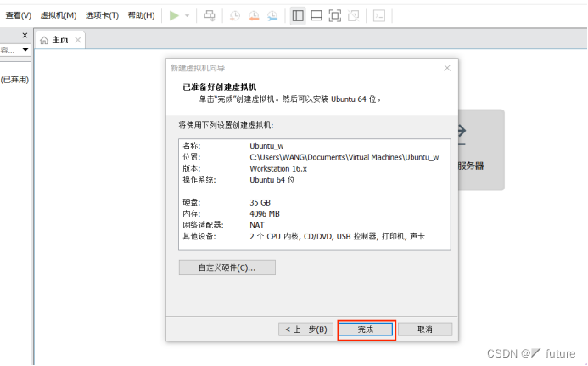Expand the library search dropdown arrow

25,49
